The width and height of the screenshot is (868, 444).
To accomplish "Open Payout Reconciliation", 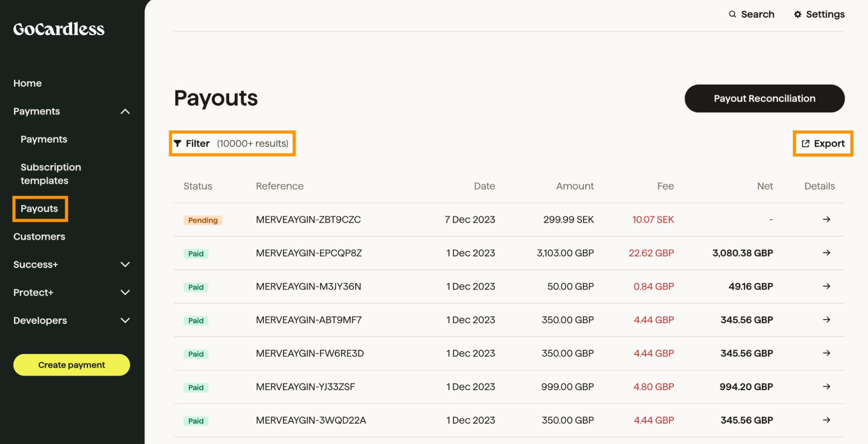I will (764, 99).
